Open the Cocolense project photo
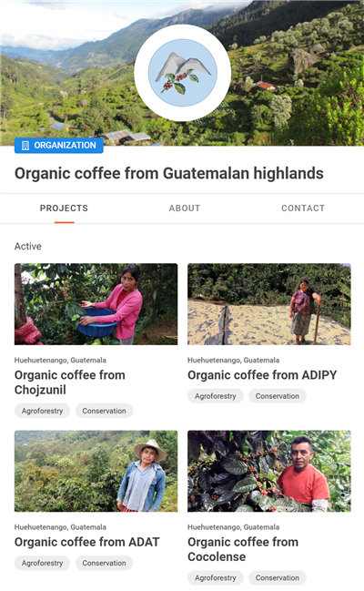Screen dimensions: 364x591 pyautogui.click(x=269, y=471)
